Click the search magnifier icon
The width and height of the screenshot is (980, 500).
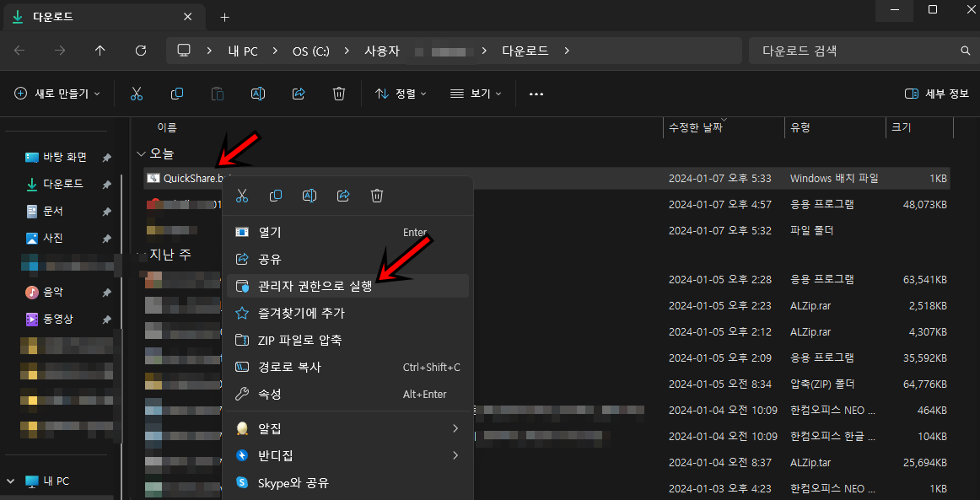tap(965, 51)
